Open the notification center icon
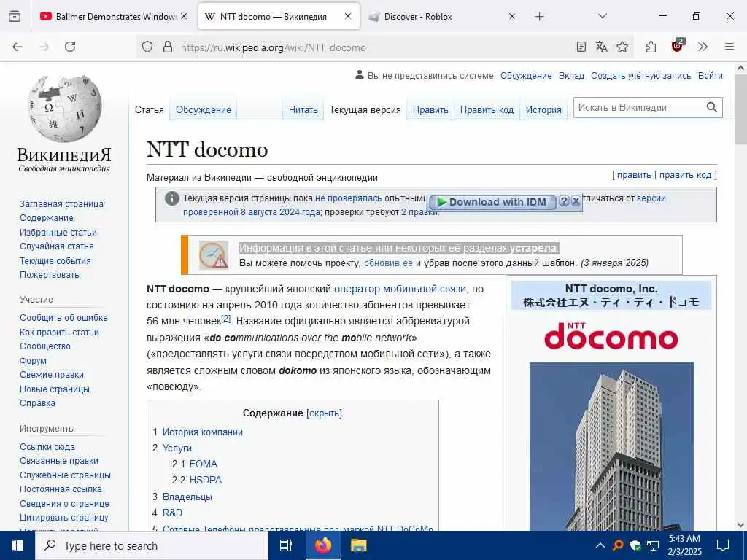This screenshot has width=747, height=560. coord(723,545)
